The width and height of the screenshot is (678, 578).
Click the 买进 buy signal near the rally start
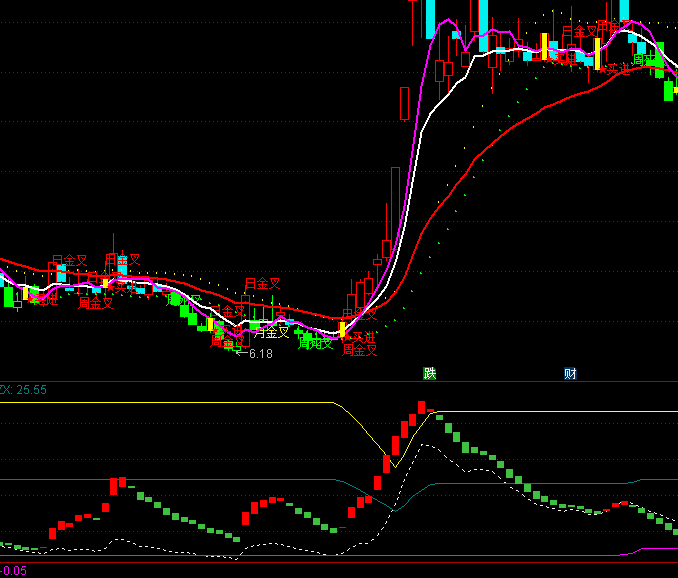[362, 338]
